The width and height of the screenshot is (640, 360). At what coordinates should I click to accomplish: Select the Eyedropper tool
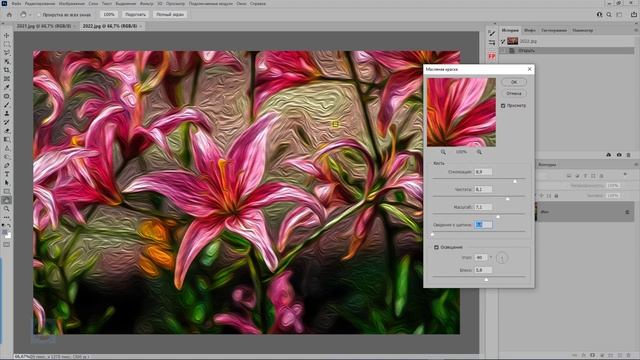pos(7,87)
